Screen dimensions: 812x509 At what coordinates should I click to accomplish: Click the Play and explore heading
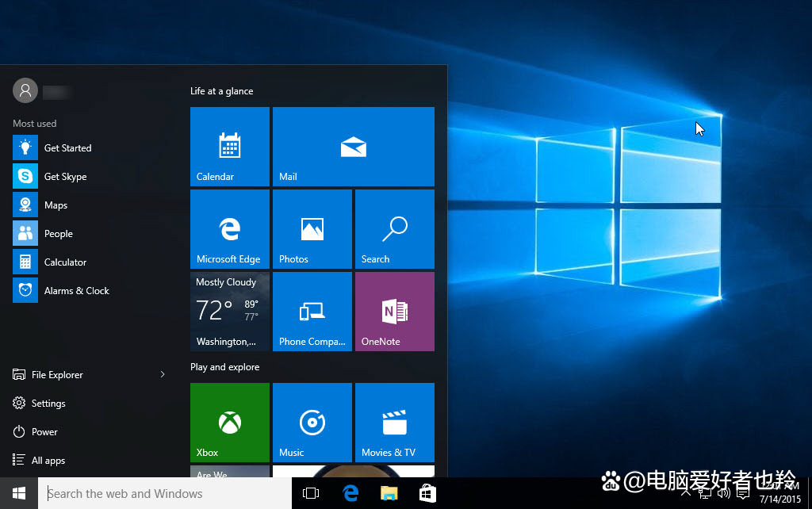(x=224, y=367)
